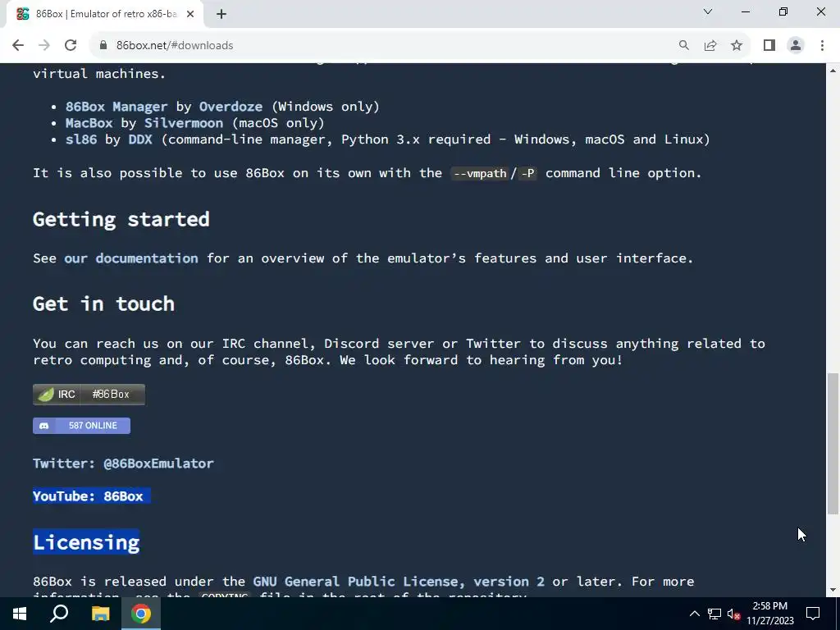Close the 86Box tab

pos(190,14)
